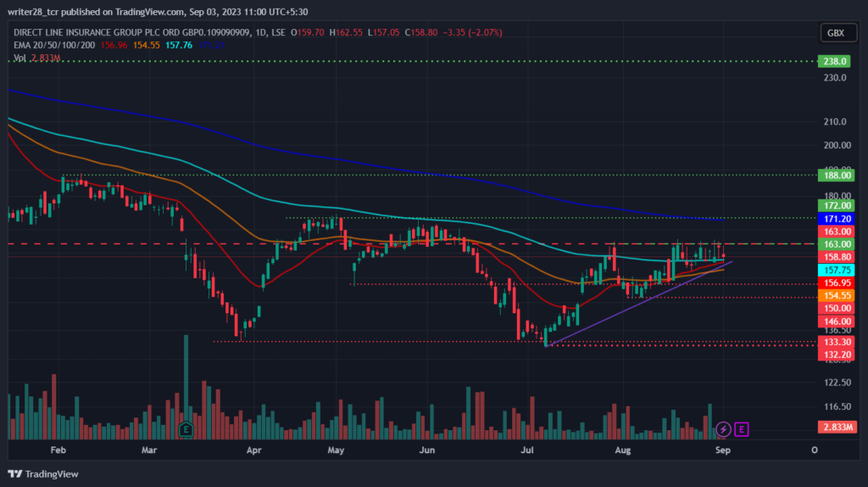
Task: Click the blue 171.20 price label
Action: coord(837,219)
